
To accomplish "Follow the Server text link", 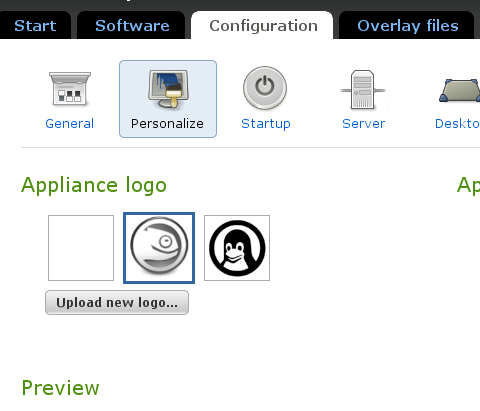I will pyautogui.click(x=363, y=124).
